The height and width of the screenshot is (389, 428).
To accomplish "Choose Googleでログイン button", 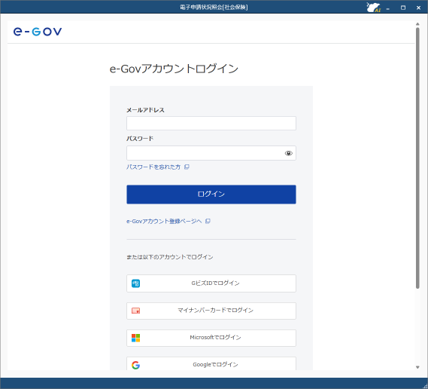I will [211, 364].
